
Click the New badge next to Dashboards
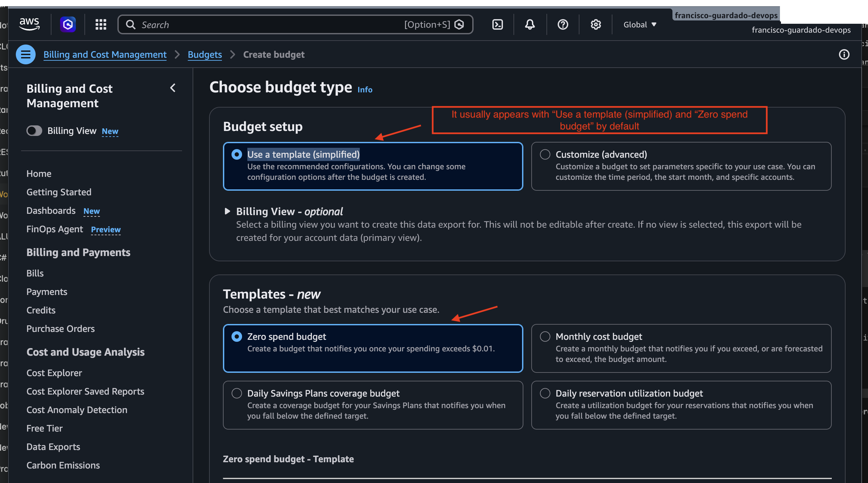pos(92,211)
